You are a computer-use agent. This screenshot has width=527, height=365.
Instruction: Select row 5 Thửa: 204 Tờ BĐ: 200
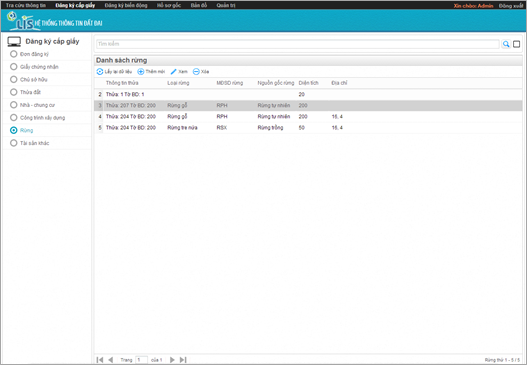point(308,128)
